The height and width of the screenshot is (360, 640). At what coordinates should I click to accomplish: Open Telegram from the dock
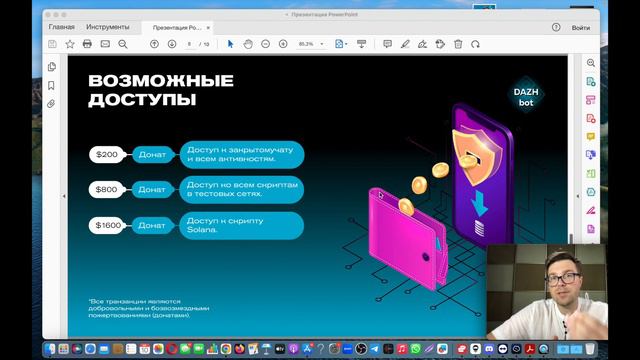click(x=374, y=349)
